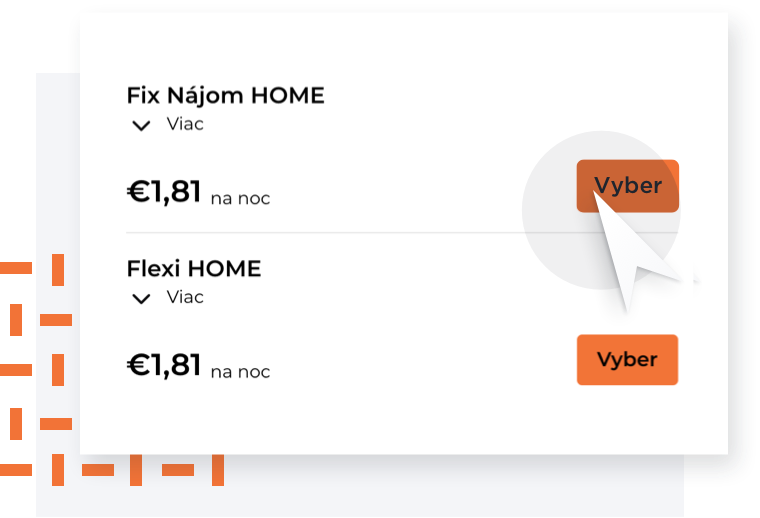Expand details chevron under Fix Nájom HOME
The width and height of the screenshot is (760, 518).
tap(141, 126)
